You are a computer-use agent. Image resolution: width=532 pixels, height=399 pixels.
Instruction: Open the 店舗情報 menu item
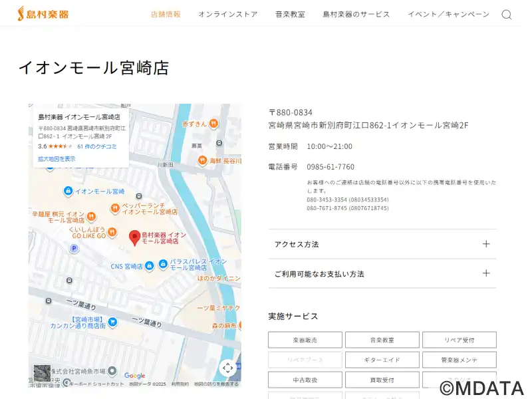pyautogui.click(x=166, y=14)
